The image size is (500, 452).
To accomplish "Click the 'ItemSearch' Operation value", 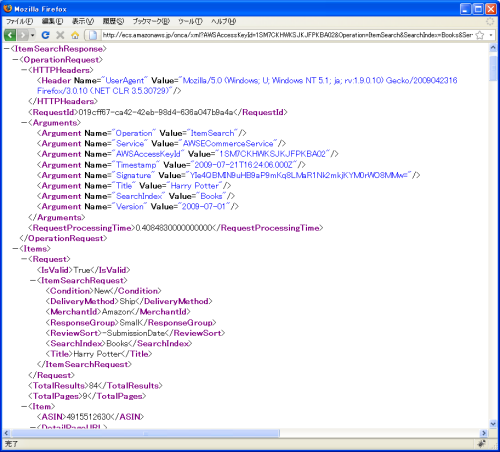I will click(x=212, y=133).
